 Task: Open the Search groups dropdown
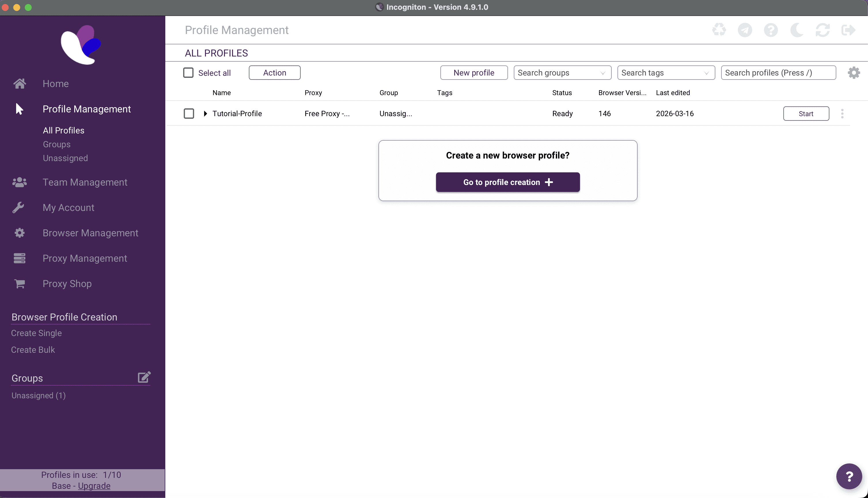coord(562,73)
